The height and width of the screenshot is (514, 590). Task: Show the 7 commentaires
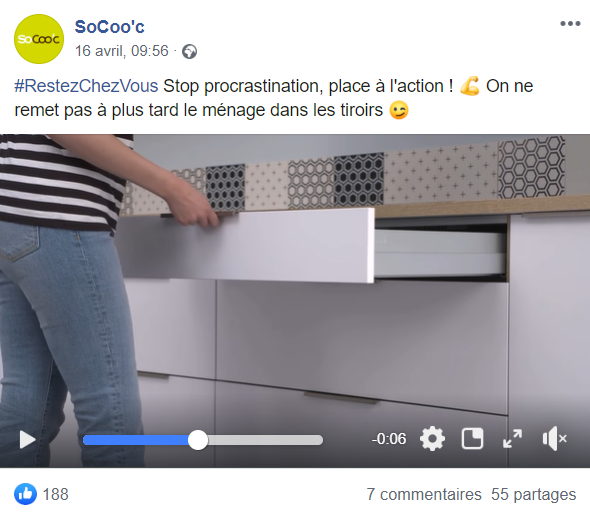[x=424, y=494]
